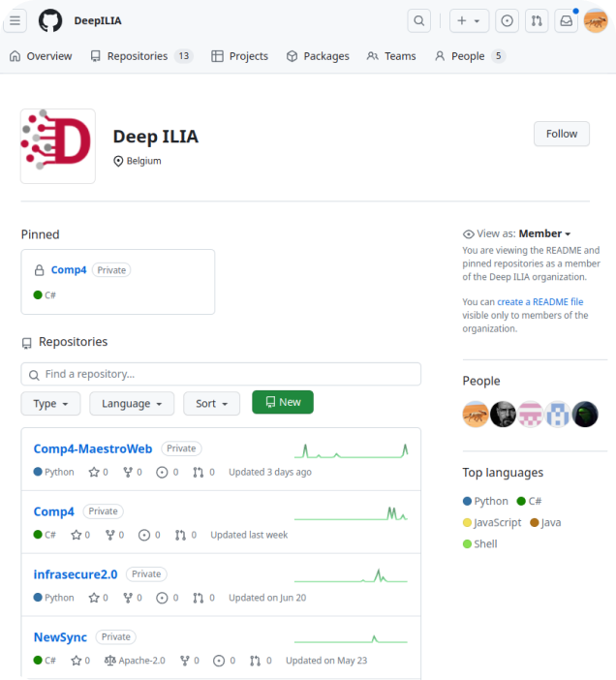Go to GitHub home via Octocat logo

point(50,20)
